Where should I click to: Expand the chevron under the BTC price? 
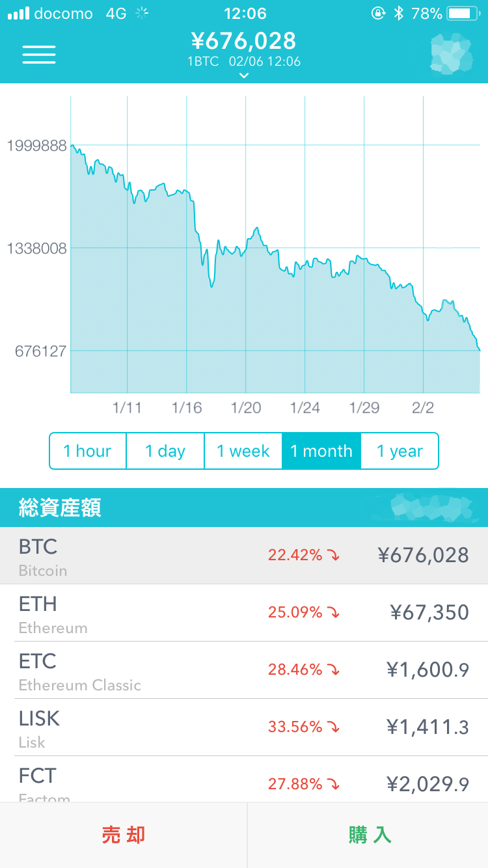pos(244,75)
